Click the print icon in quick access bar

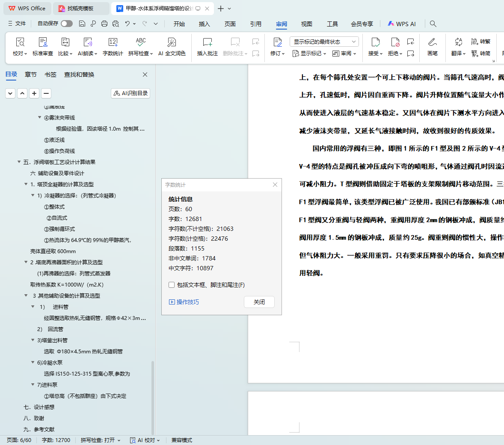(104, 24)
